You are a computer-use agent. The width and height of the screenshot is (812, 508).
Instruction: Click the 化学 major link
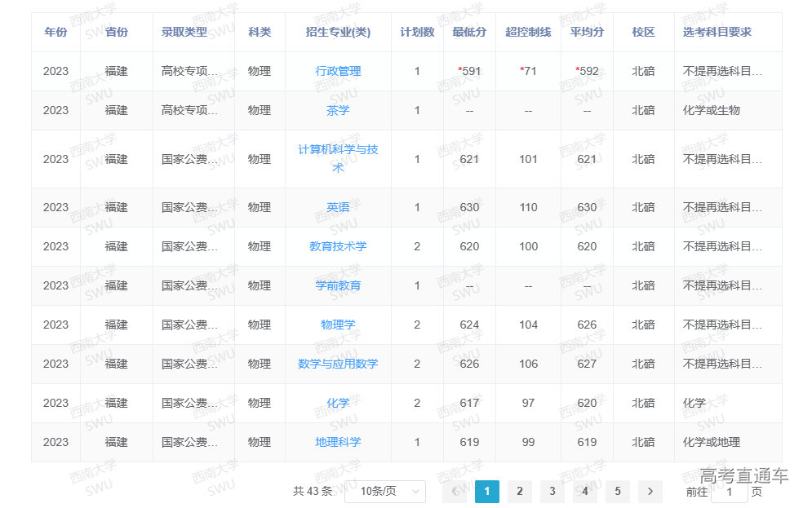pos(338,403)
